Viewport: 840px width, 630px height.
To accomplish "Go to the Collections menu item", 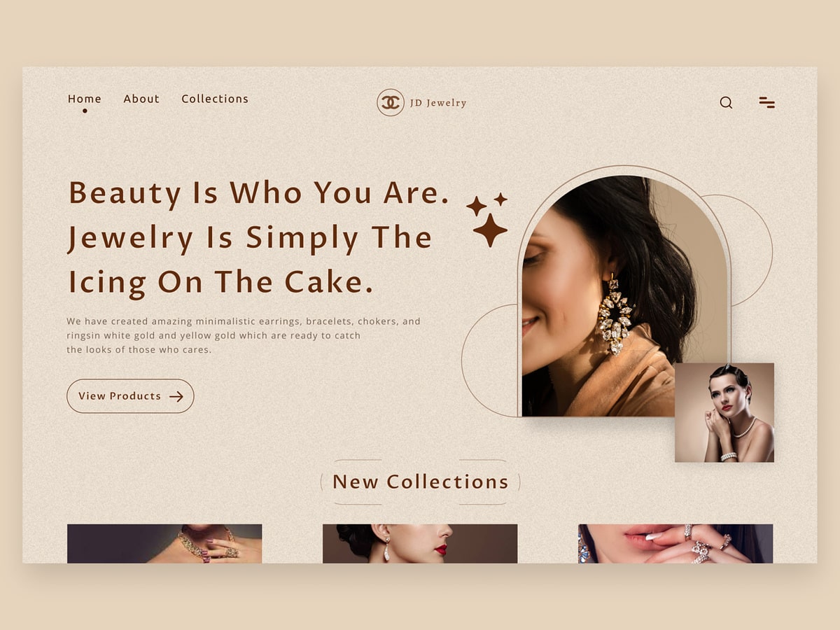I will [x=215, y=99].
